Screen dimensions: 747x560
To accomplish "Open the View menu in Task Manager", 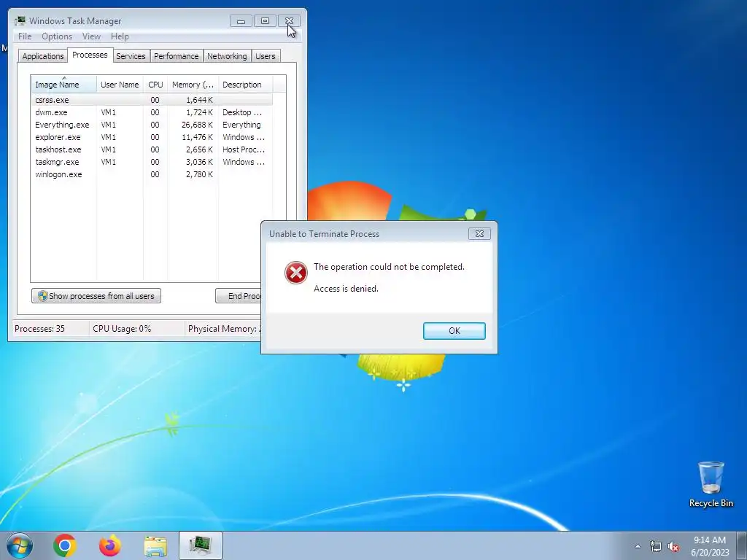I will pos(91,36).
